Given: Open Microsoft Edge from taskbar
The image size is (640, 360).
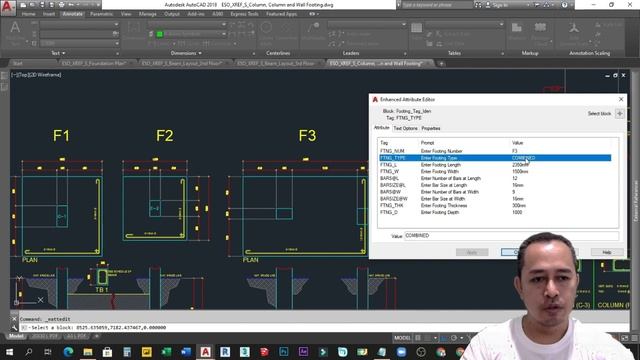Looking at the screenshot, I should click(x=68, y=351).
